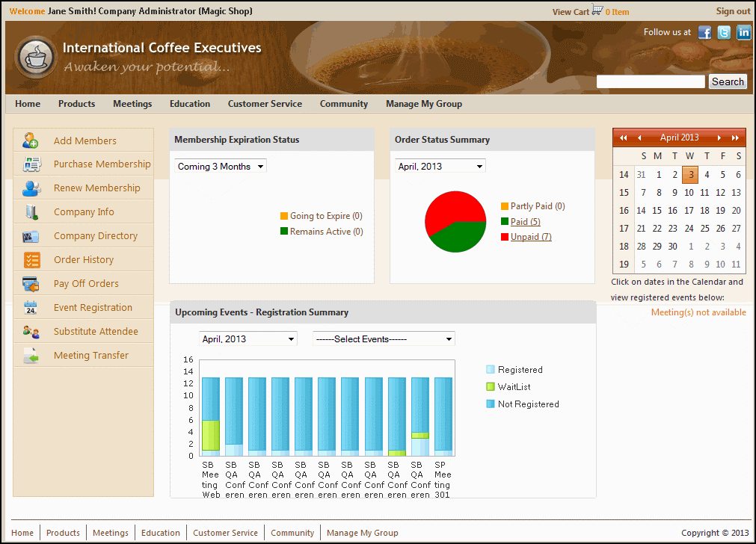Click footer Education link
The image size is (756, 544).
pos(161,533)
